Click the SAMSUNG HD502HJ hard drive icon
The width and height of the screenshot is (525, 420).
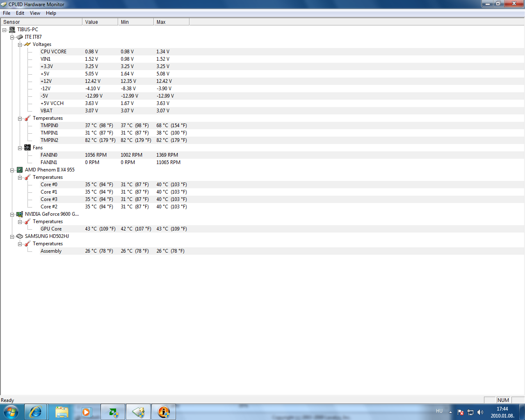coord(20,236)
